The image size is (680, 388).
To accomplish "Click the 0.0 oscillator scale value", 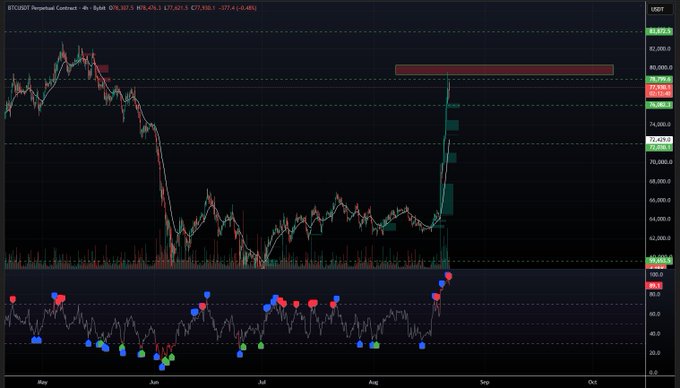I will click(655, 372).
